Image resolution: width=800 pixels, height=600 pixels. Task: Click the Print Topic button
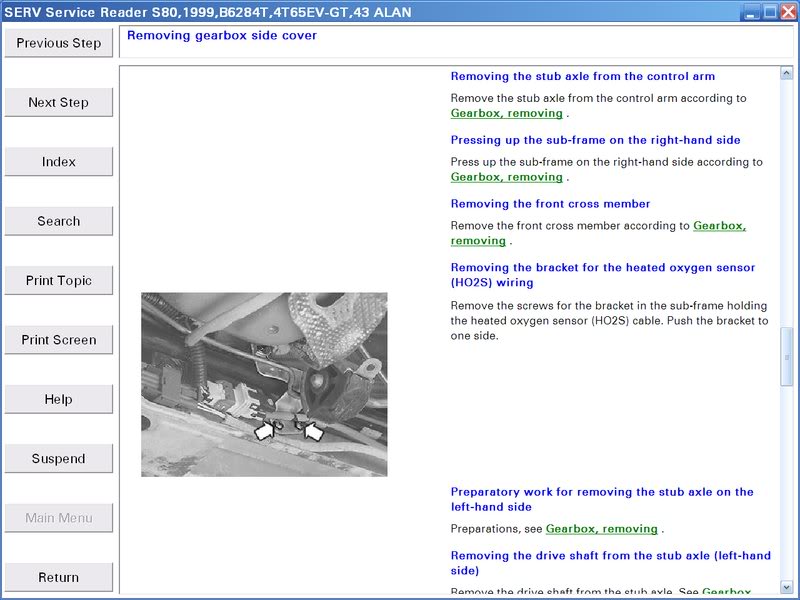[59, 280]
